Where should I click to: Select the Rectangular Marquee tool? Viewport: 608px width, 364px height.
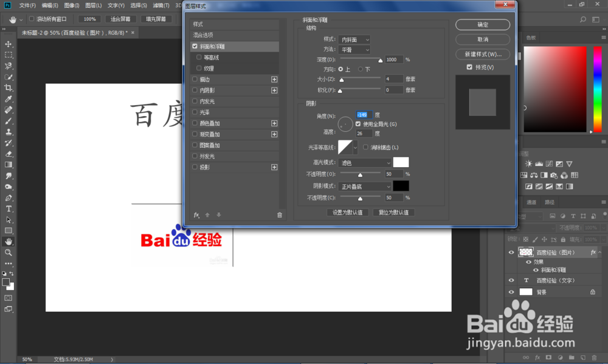[8, 55]
